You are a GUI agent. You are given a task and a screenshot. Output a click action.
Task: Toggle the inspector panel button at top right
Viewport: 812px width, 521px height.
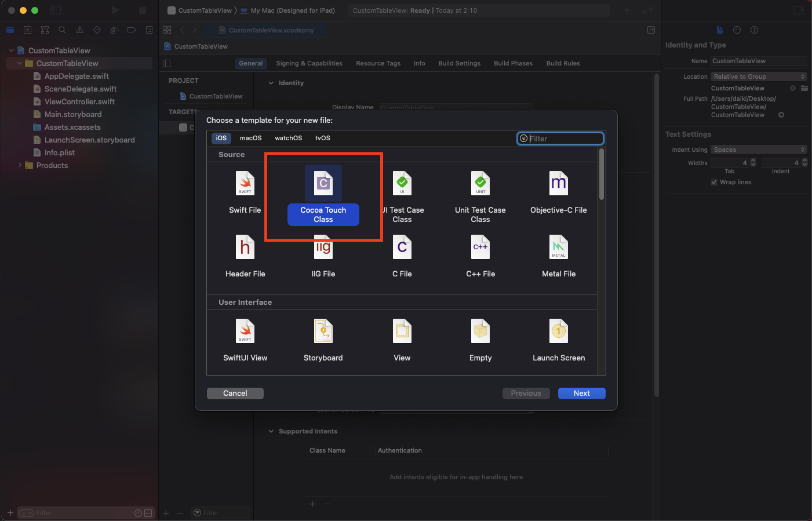click(799, 10)
